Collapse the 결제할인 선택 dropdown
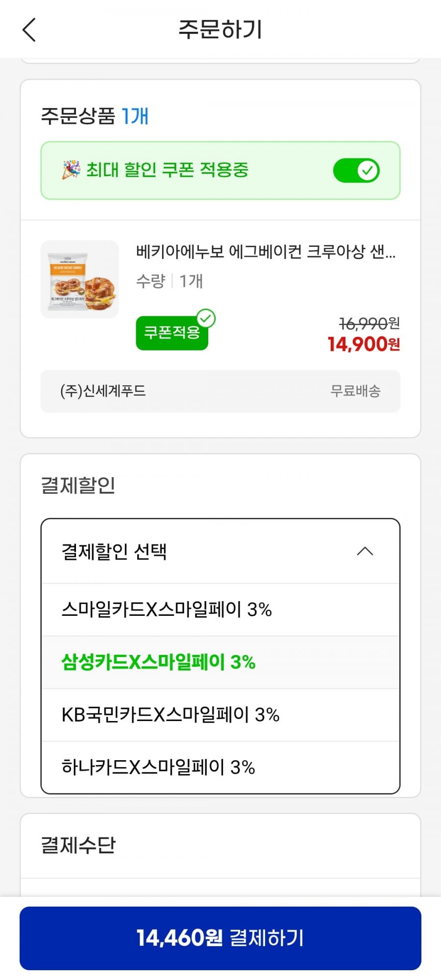 point(220,552)
